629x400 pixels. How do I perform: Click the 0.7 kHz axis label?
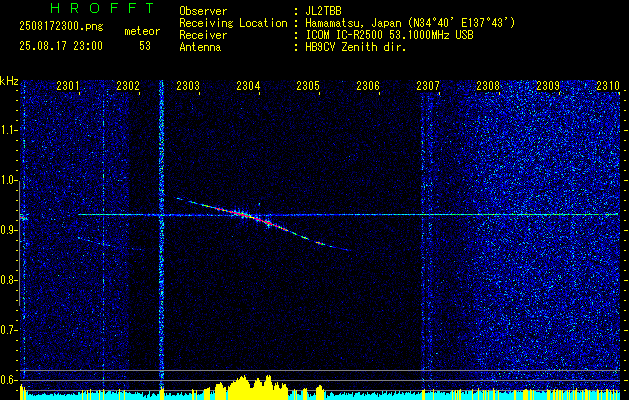(9, 331)
